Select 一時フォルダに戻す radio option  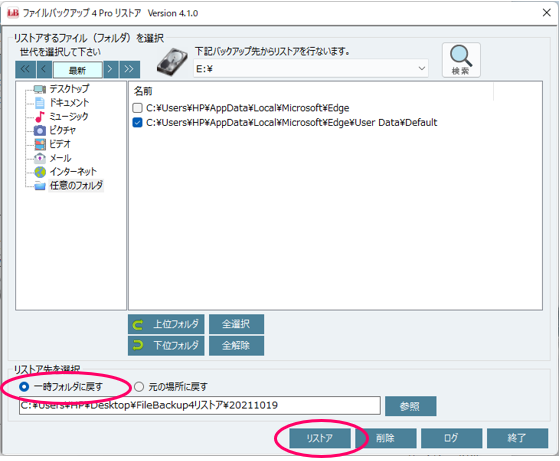24,387
